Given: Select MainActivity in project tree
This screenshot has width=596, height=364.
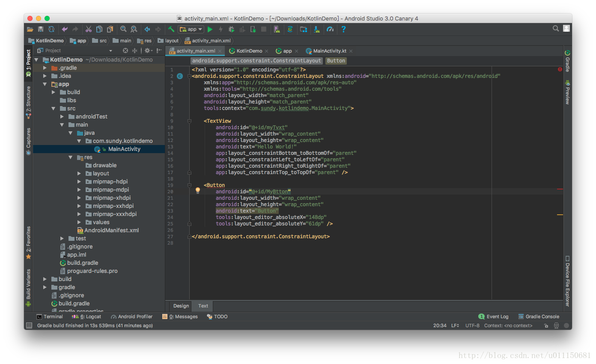Looking at the screenshot, I should 124,149.
